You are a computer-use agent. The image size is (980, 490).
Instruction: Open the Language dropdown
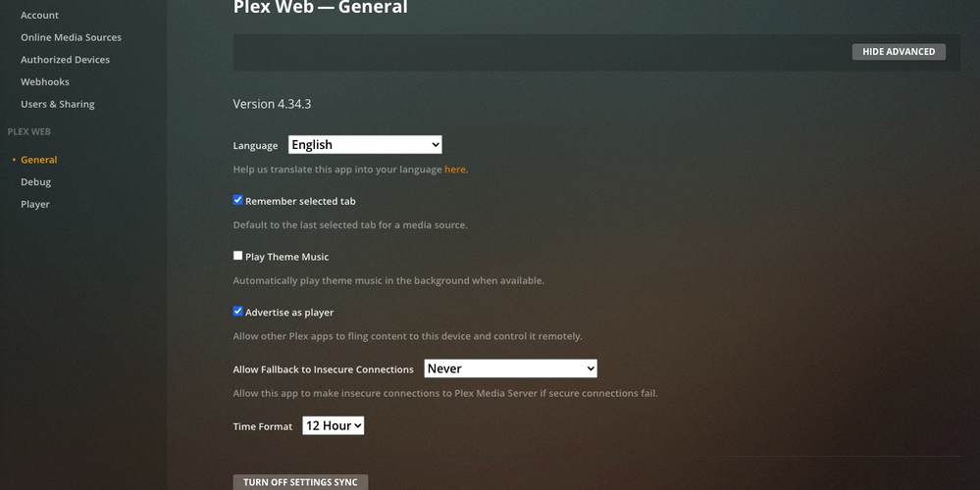click(x=365, y=145)
